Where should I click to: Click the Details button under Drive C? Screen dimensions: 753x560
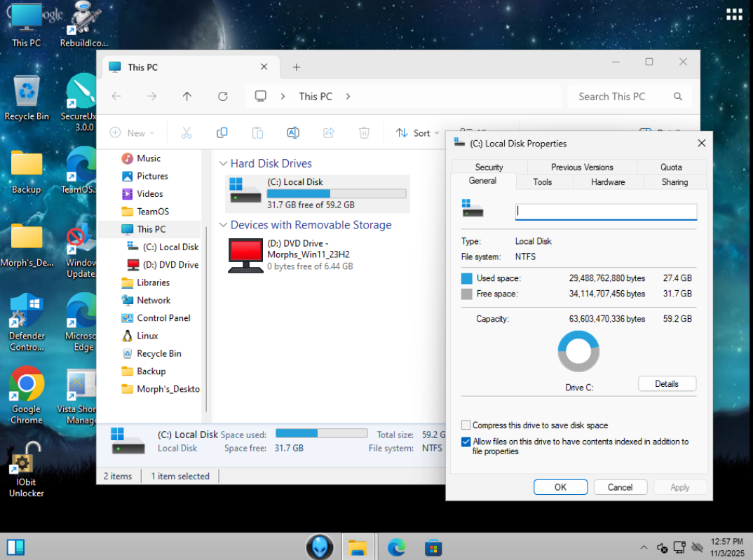pos(666,384)
